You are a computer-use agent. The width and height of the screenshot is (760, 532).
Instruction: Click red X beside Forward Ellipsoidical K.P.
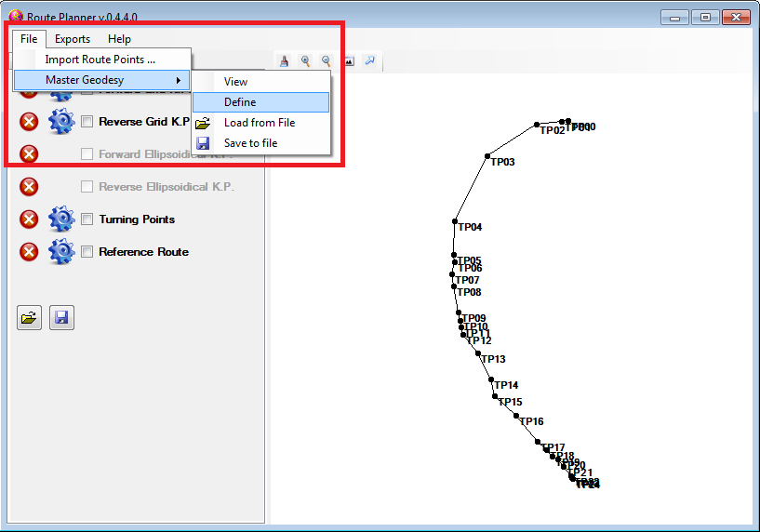[x=29, y=154]
